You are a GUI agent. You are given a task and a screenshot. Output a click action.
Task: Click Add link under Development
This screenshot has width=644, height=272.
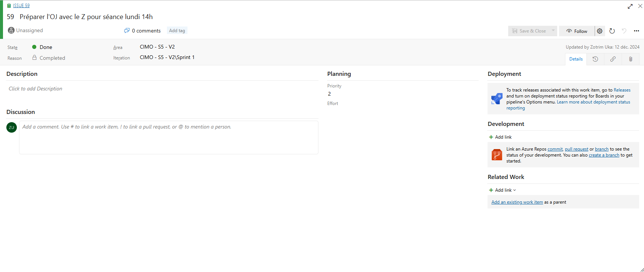(x=500, y=137)
